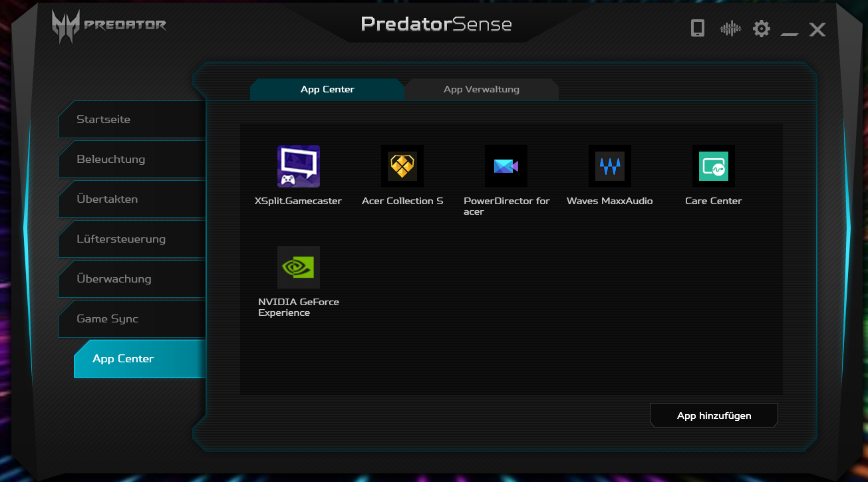Click the XSplit.Gamecaster label text
The height and width of the screenshot is (482, 868).
tap(298, 201)
